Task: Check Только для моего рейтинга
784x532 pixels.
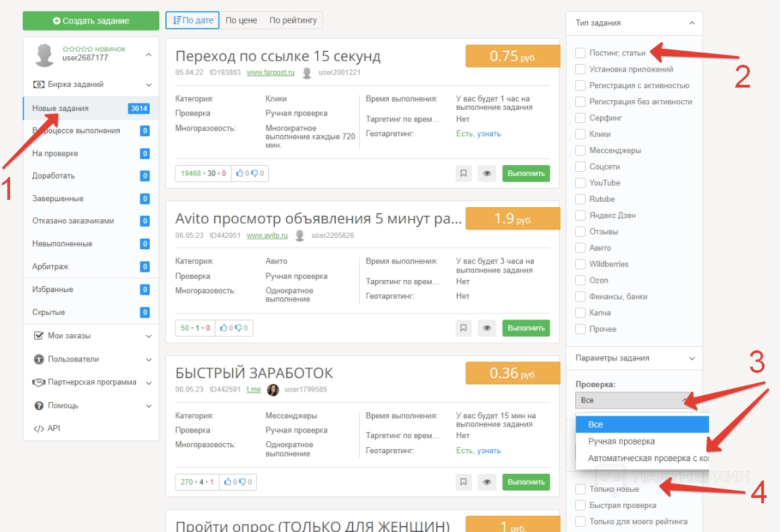Action: coord(581,521)
